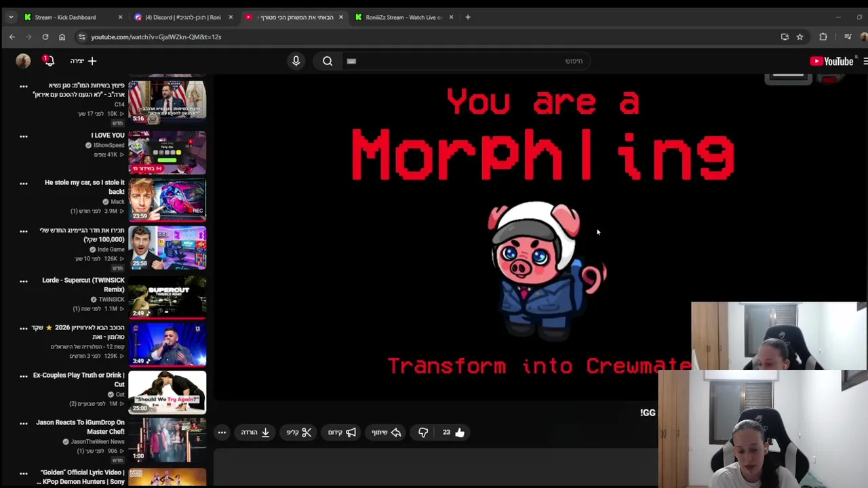Open the tab search dropdown arrow

[x=11, y=17]
